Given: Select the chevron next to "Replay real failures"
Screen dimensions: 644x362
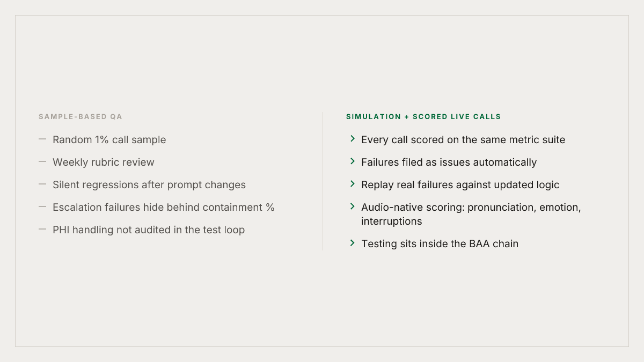Looking at the screenshot, I should click(353, 184).
